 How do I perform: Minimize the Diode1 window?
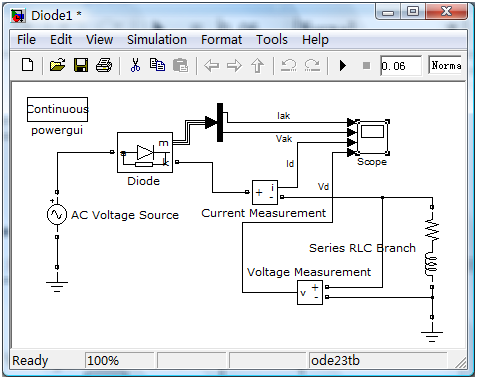[x=388, y=13]
